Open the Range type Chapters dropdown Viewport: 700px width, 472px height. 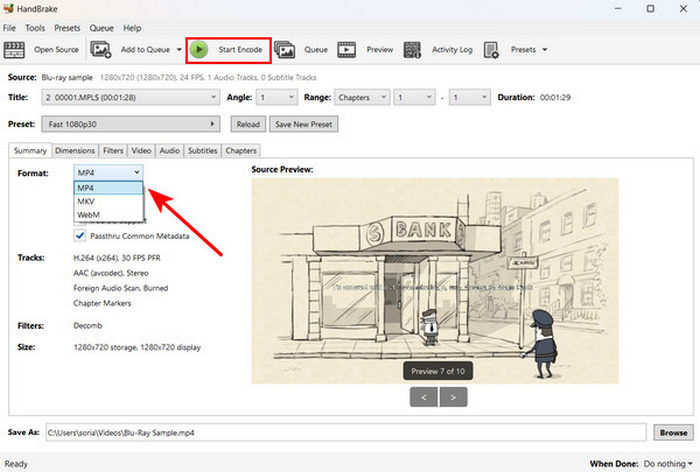tap(362, 97)
